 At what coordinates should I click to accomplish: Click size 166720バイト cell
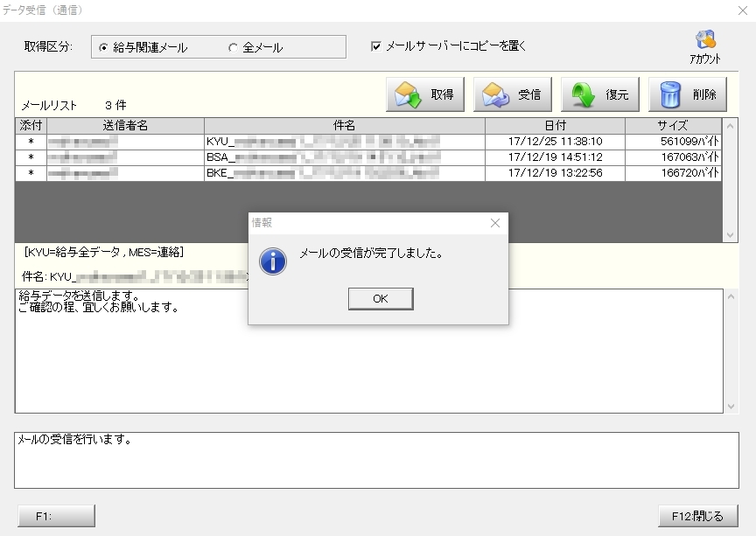click(673, 173)
